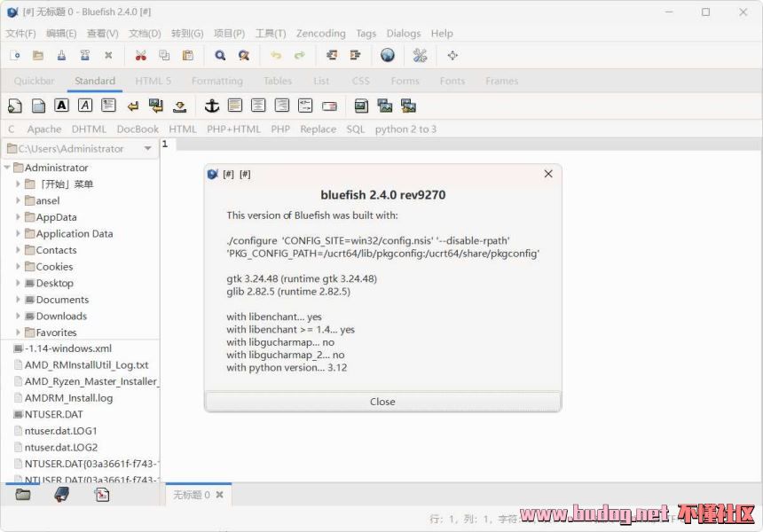Expand the Desktop folder
Image resolution: width=763 pixels, height=532 pixels.
(x=18, y=283)
